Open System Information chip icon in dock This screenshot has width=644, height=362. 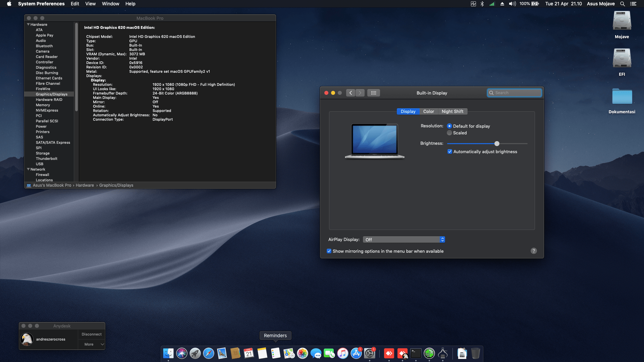coord(443,353)
